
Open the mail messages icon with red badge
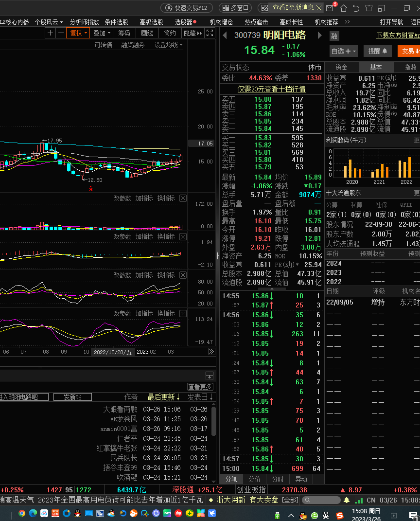tap(331, 8)
